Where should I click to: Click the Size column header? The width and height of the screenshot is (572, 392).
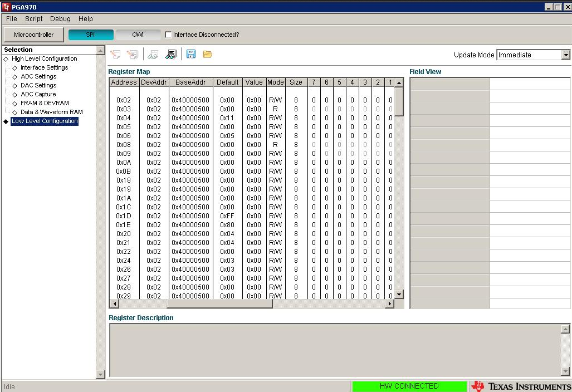click(x=296, y=82)
